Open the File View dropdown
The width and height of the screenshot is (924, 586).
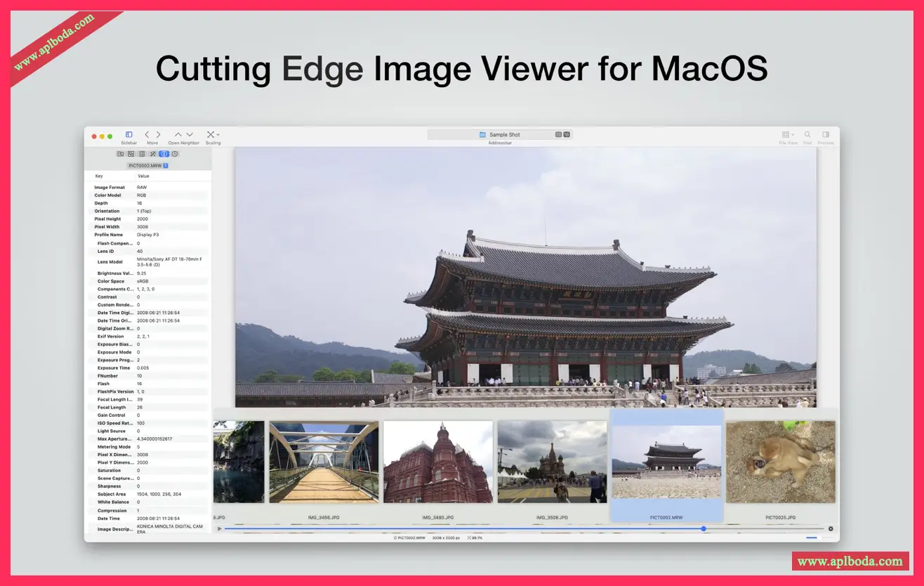coord(787,134)
